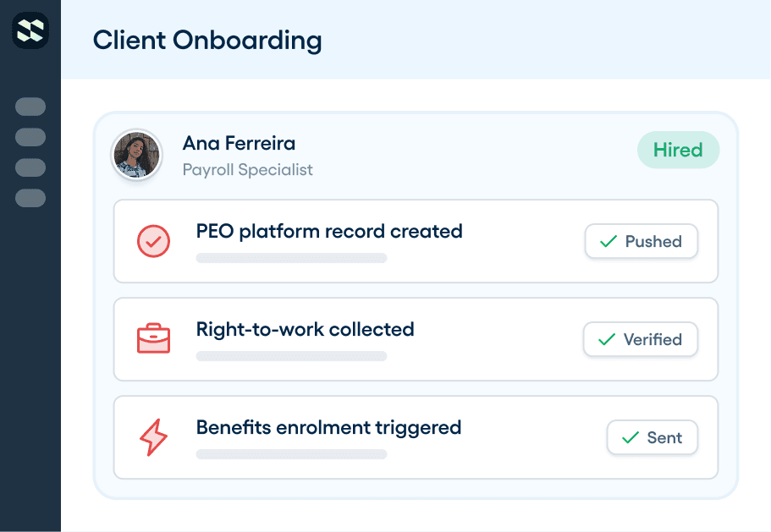The image size is (771, 532).
Task: Click the green check next to Verified
Action: (607, 339)
